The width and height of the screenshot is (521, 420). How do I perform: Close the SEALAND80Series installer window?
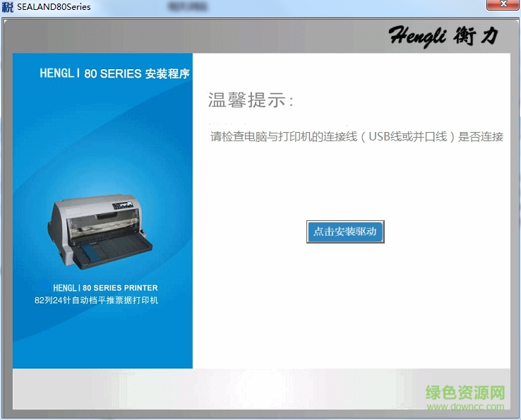(x=503, y=5)
